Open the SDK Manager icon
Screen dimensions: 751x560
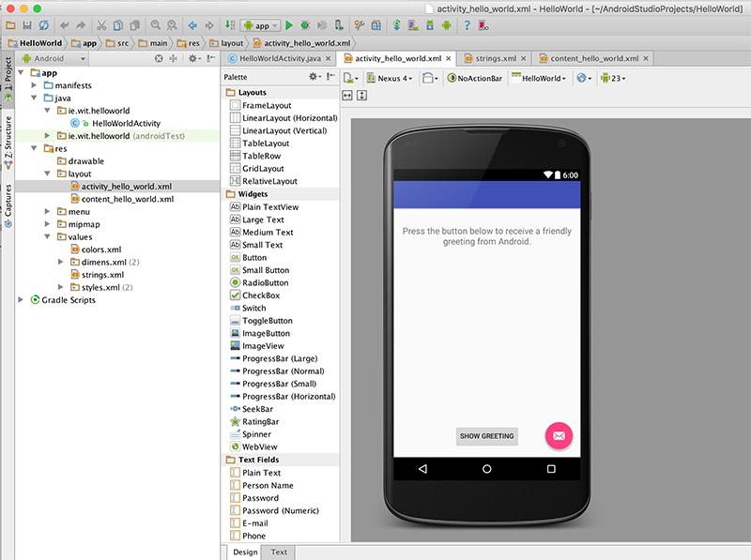[430, 25]
